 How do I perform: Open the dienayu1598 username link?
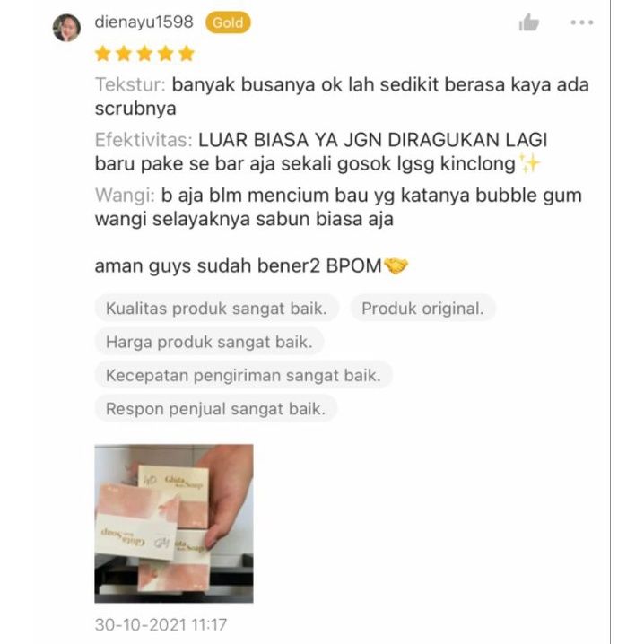(x=144, y=22)
